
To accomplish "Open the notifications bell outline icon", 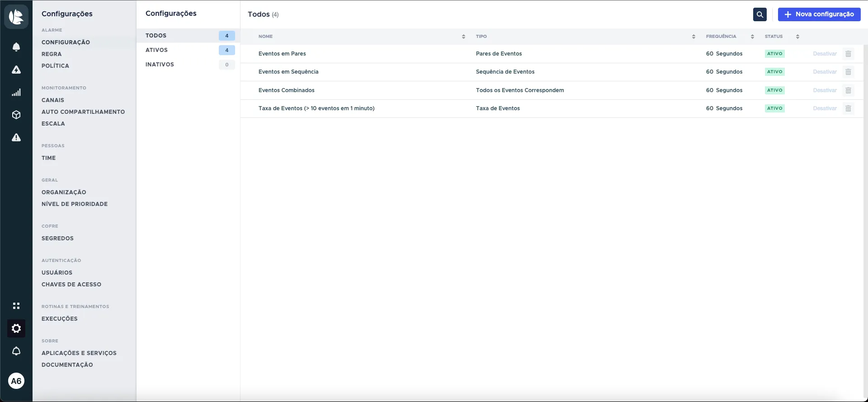I will [16, 351].
